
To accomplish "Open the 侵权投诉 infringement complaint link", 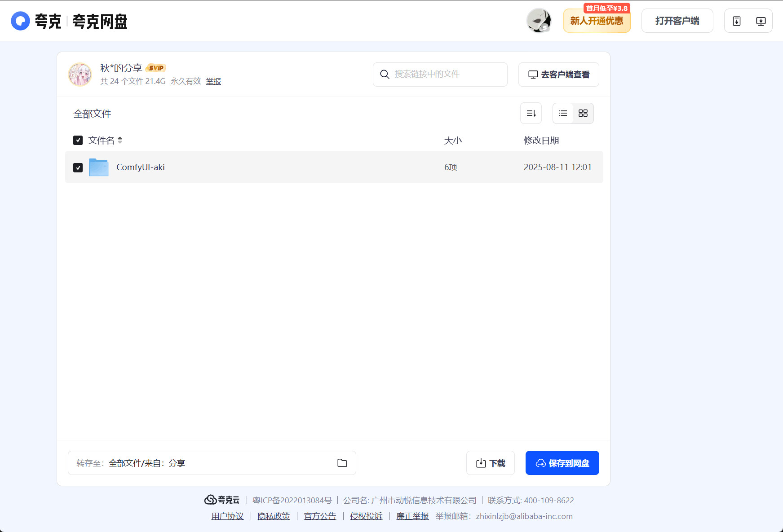I will point(367,516).
